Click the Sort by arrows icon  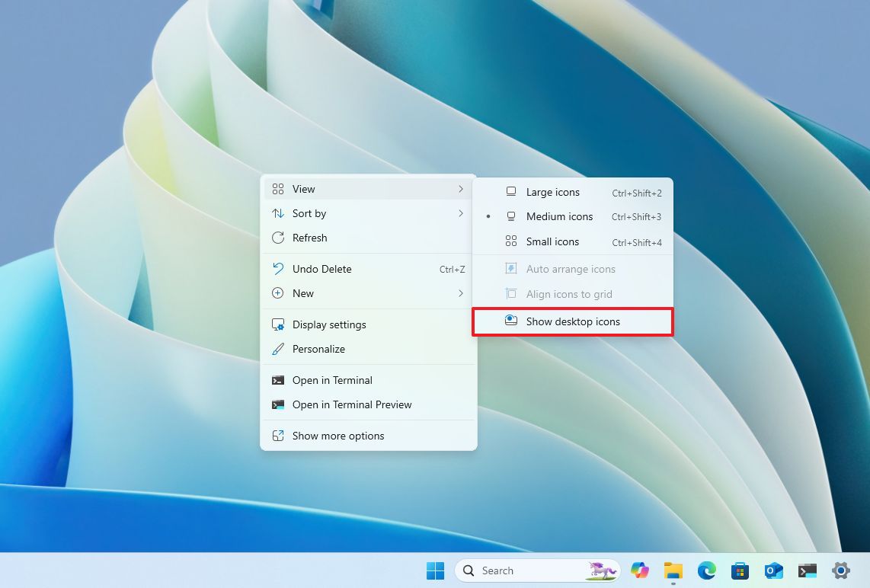point(278,213)
